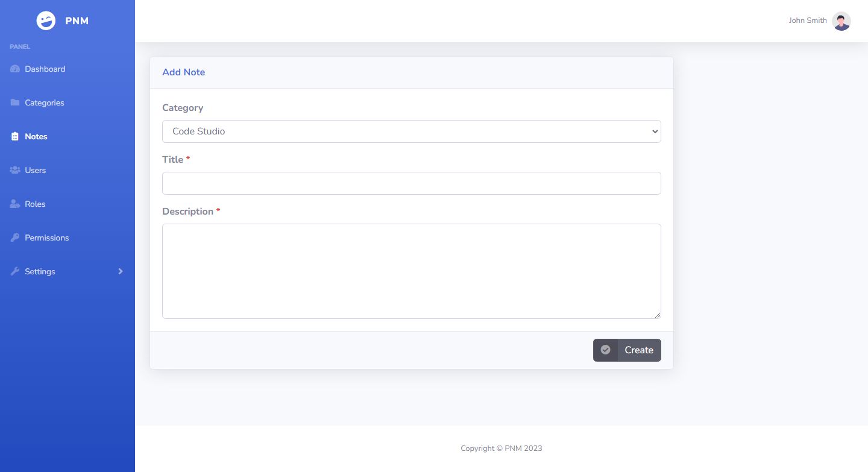The height and width of the screenshot is (472, 868).
Task: Open the John Smith user menu
Action: [808, 21]
